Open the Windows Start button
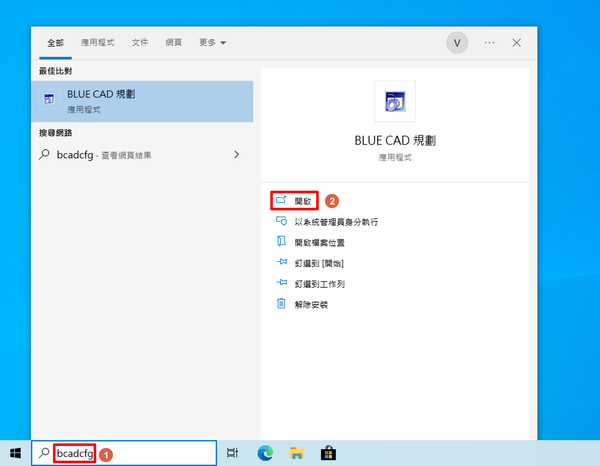Image resolution: width=600 pixels, height=466 pixels. pos(15,453)
